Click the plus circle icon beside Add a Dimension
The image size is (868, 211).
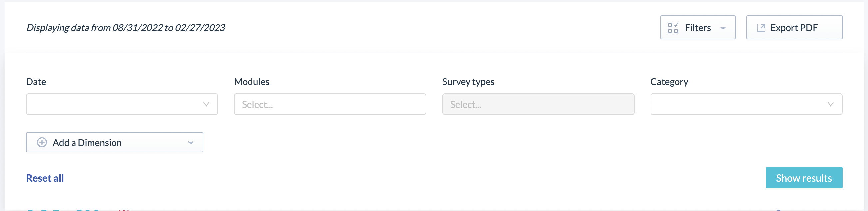coord(42,142)
